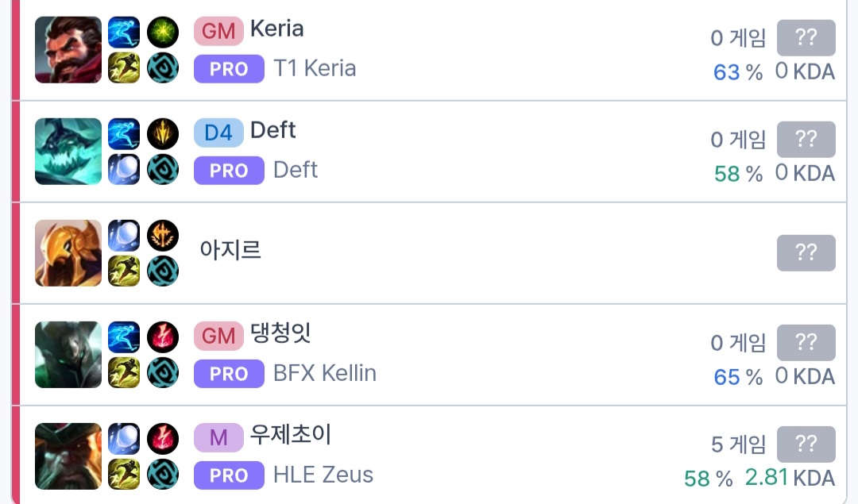Click the Gangplank champion portrait
This screenshot has height=504, width=858.
(68, 456)
